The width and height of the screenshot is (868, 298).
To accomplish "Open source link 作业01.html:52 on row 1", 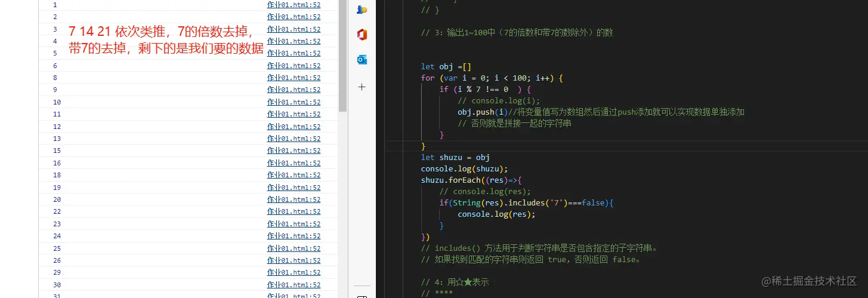I will pos(294,5).
